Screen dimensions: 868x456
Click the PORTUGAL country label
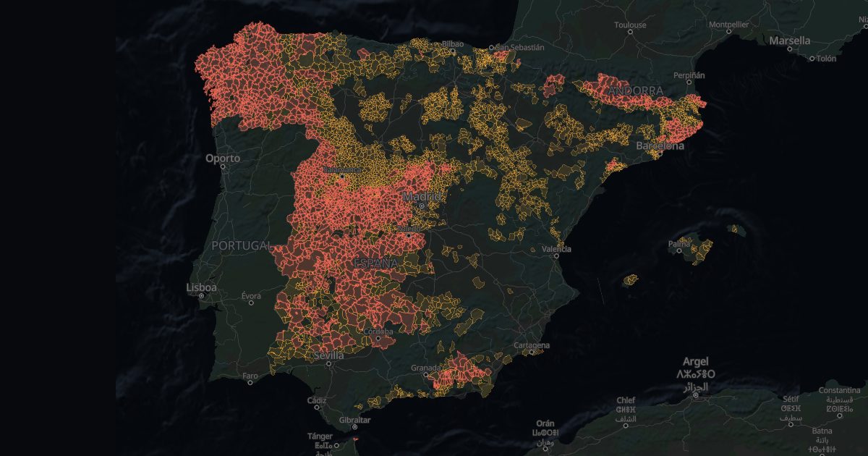point(242,246)
